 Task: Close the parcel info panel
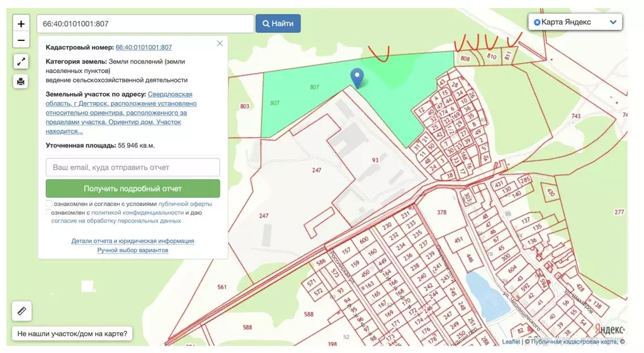(220, 43)
